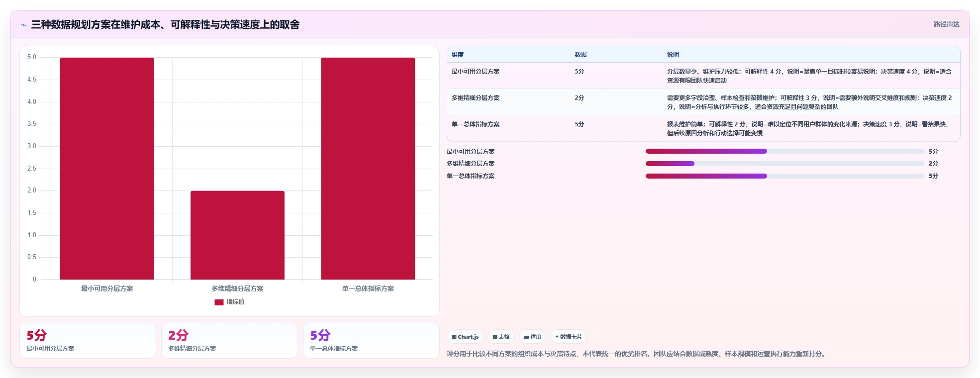Click the 数据 table column header
Viewport: 980px width, 378px height.
[581, 55]
